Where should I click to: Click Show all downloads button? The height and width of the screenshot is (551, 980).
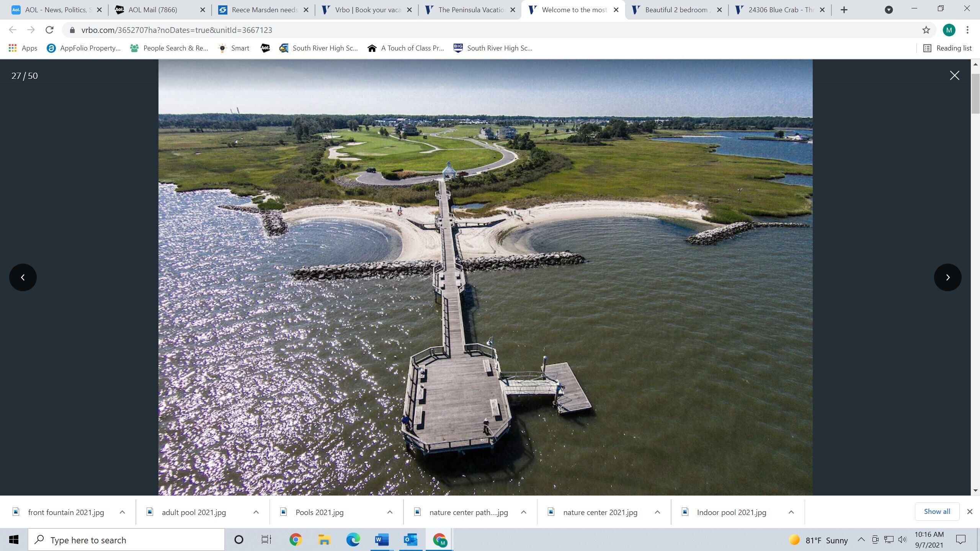pos(937,512)
